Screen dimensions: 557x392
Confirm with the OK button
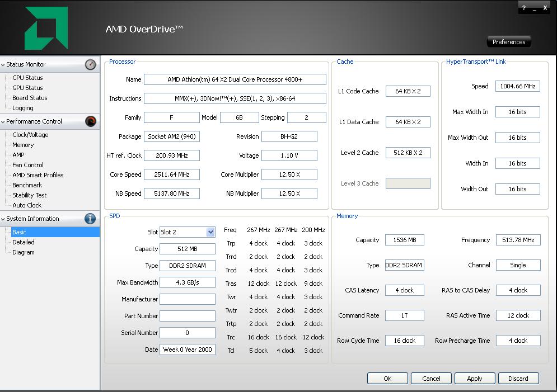pyautogui.click(x=387, y=379)
